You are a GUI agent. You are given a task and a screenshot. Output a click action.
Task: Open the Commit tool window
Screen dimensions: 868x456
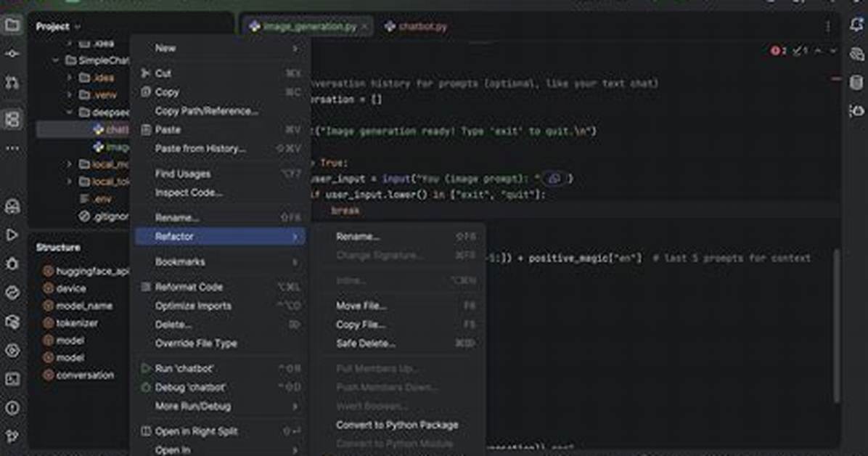pos(12,54)
